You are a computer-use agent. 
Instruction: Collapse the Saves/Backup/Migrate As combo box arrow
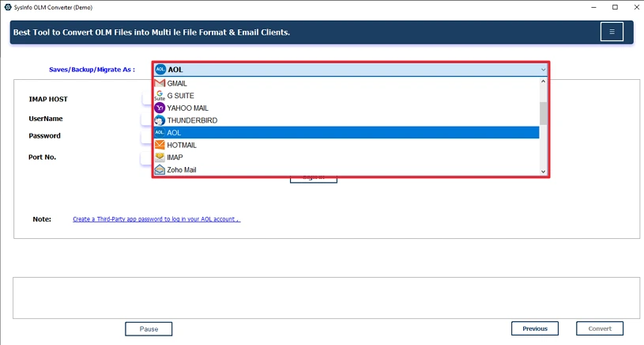click(543, 70)
